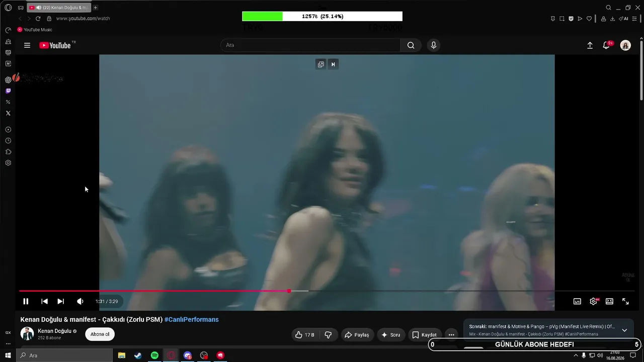The width and height of the screenshot is (644, 362).
Task: Open the account avatar menu
Action: 625,45
